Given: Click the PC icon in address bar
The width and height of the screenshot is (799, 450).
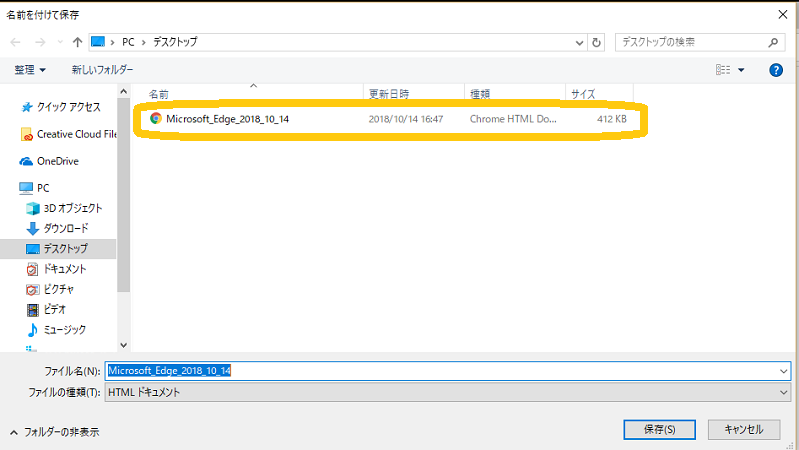Looking at the screenshot, I should click(x=98, y=42).
